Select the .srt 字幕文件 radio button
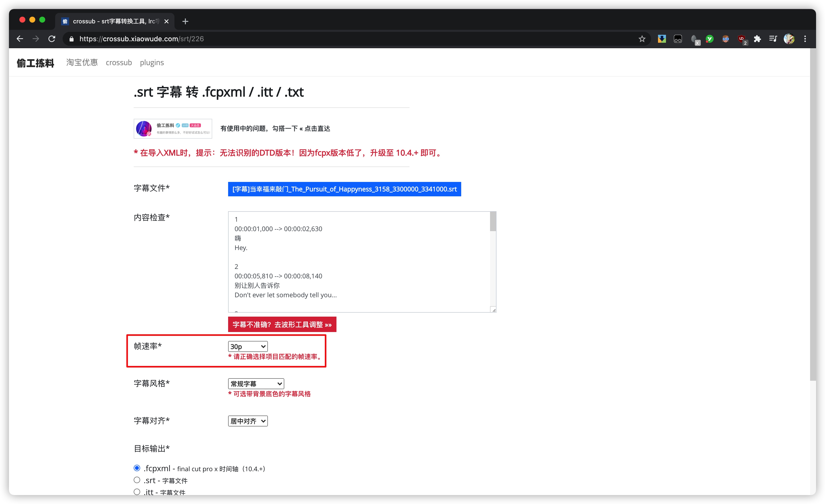 click(x=137, y=480)
